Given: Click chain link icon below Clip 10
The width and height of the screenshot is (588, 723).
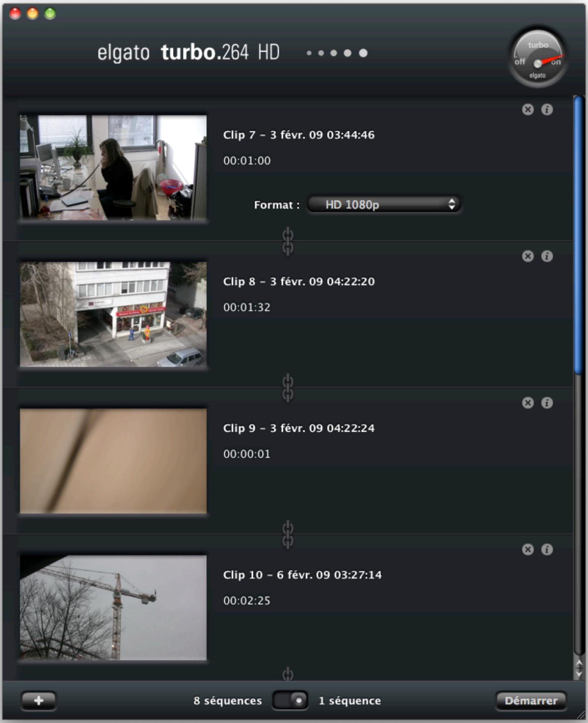Looking at the screenshot, I should (288, 674).
